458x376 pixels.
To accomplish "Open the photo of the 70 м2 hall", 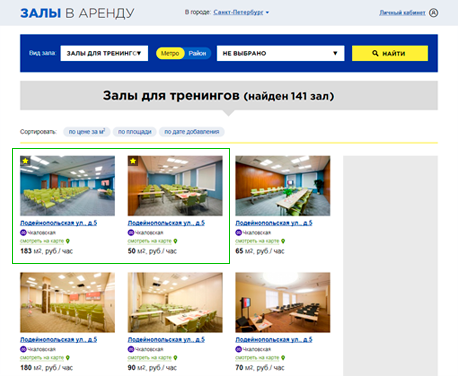I will (283, 302).
